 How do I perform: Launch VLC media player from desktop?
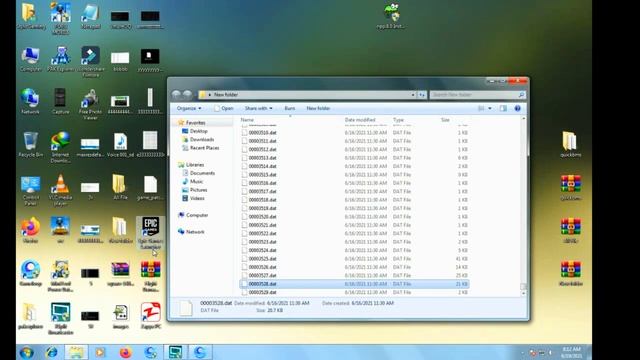(60, 190)
